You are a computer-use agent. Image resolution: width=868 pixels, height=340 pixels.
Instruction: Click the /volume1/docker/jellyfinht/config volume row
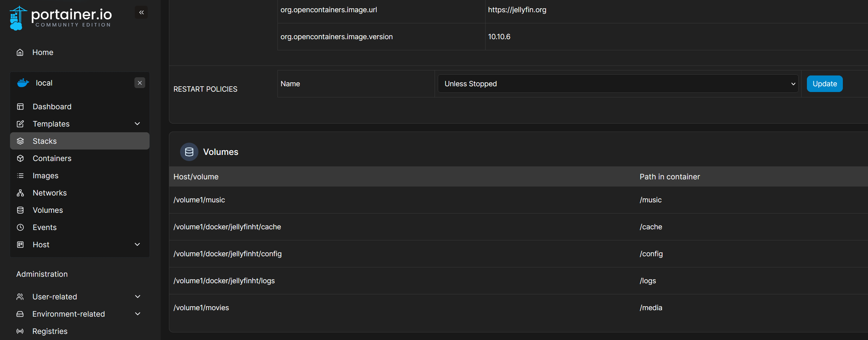[228, 254]
